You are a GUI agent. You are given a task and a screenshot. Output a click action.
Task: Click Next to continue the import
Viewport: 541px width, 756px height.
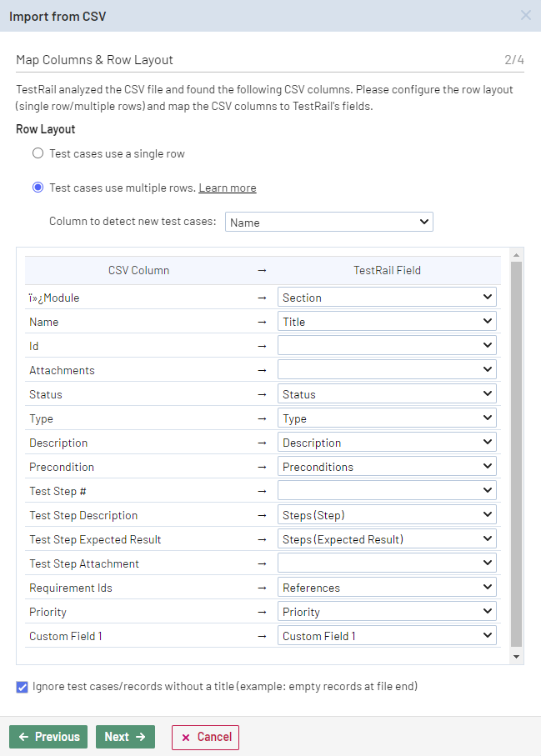click(125, 737)
